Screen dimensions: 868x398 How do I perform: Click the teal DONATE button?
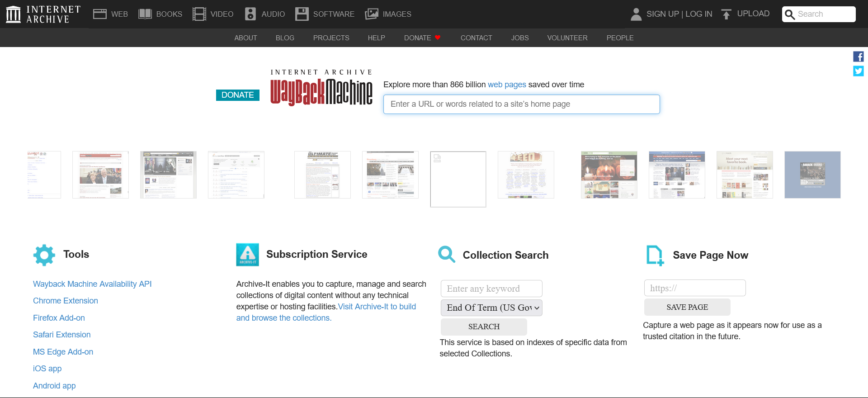(x=238, y=95)
